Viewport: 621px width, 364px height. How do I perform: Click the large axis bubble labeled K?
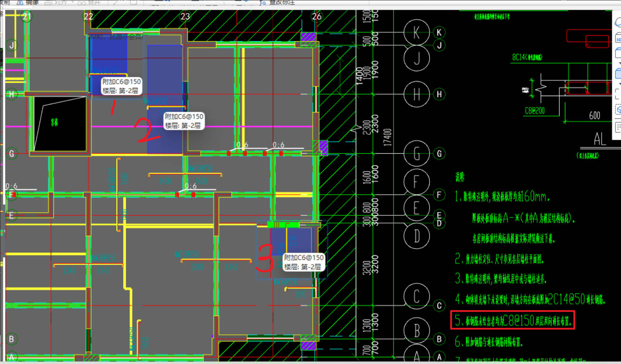(x=416, y=32)
